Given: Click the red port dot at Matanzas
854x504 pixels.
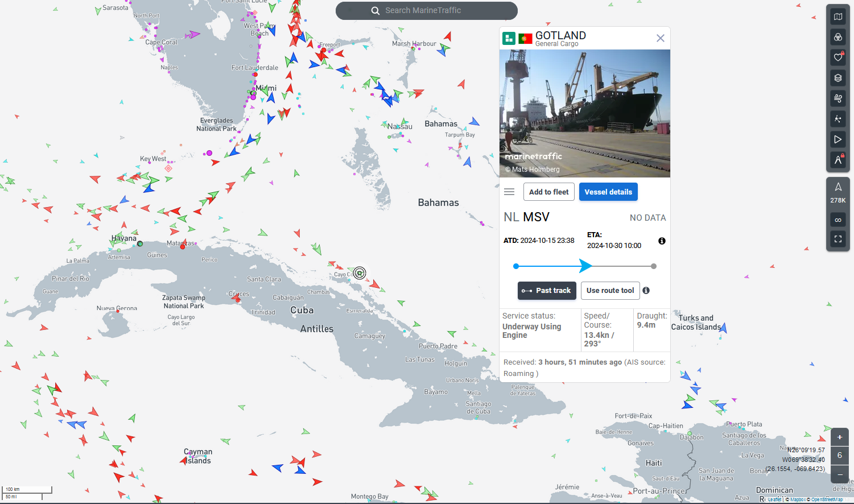Looking at the screenshot, I should (x=183, y=246).
